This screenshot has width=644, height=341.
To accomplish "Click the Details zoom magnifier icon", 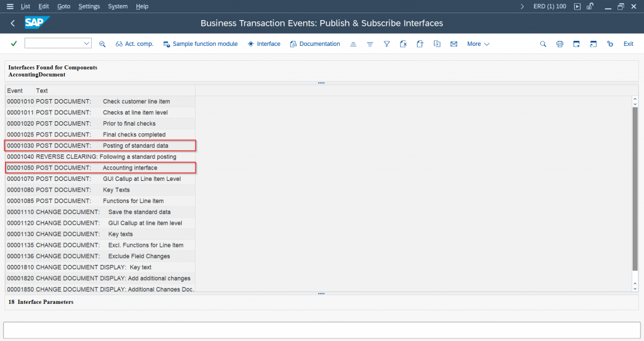I will click(x=103, y=44).
